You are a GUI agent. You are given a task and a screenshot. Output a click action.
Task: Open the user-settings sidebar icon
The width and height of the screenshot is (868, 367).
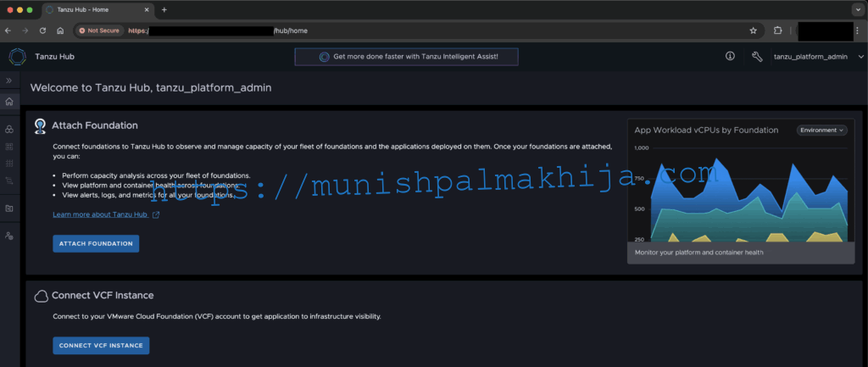[x=8, y=236]
